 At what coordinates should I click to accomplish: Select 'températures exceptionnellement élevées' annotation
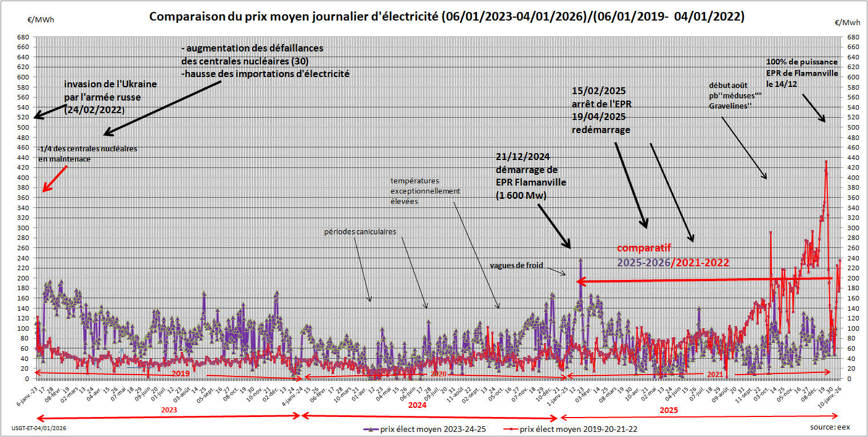point(425,191)
